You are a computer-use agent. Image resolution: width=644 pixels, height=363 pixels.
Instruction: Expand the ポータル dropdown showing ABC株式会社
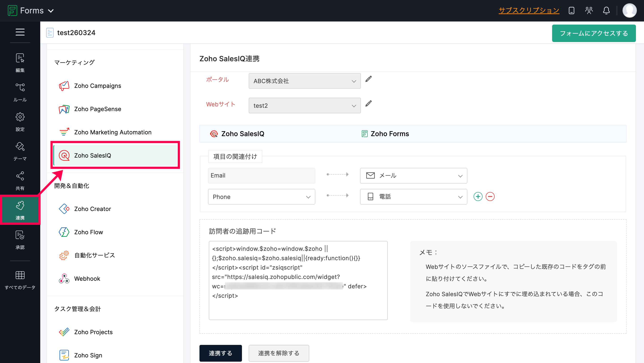click(304, 81)
